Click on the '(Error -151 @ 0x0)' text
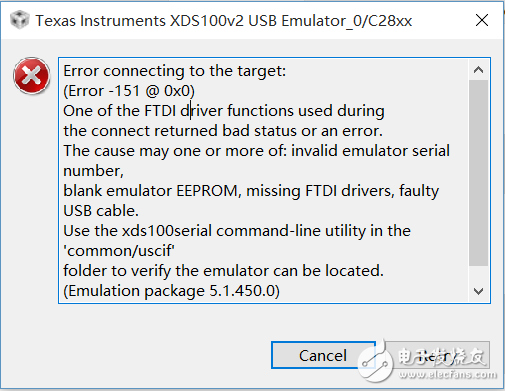The height and width of the screenshot is (391, 505). (x=129, y=91)
